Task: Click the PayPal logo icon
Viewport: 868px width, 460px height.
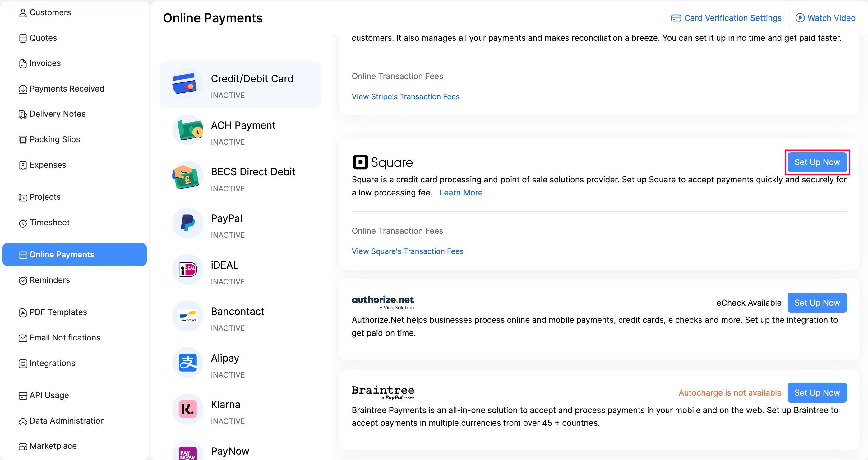Action: pos(188,223)
